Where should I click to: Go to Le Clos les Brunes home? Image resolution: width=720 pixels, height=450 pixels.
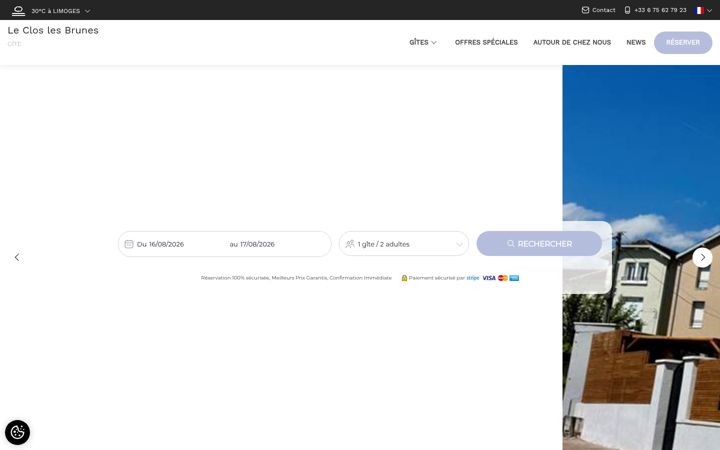coord(53,30)
